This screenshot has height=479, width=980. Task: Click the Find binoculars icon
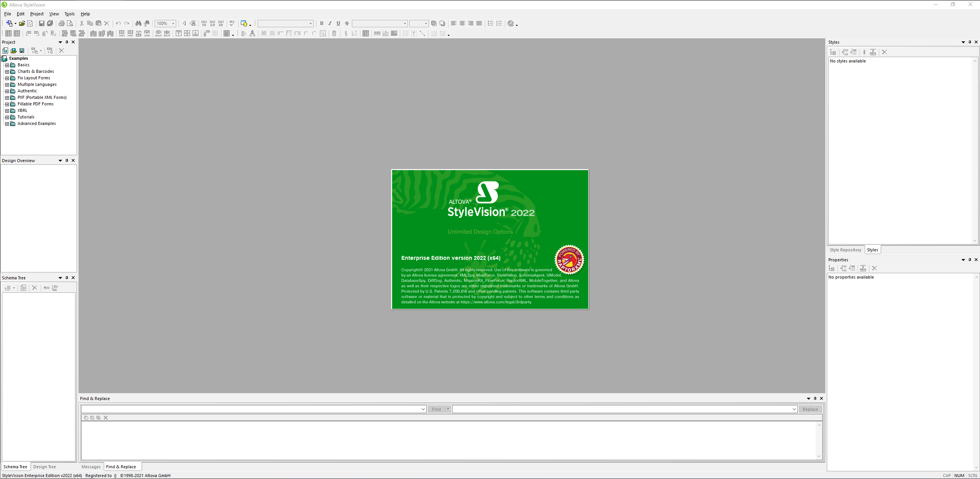138,23
